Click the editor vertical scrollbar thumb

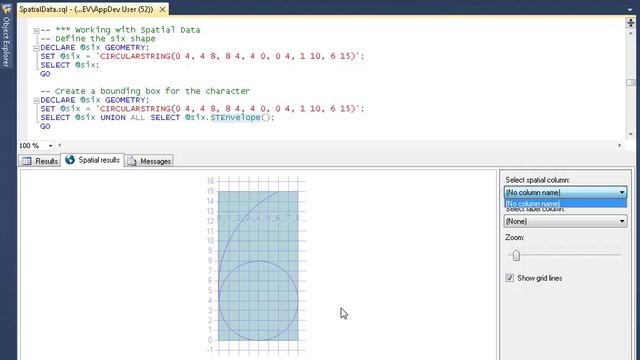(x=631, y=82)
